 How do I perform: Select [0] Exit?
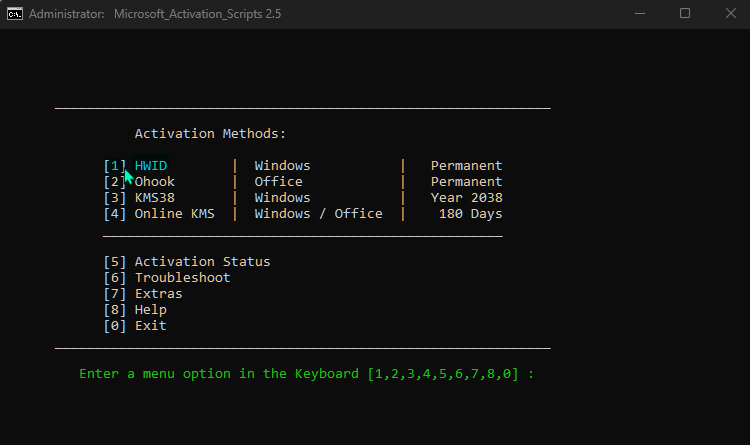click(135, 326)
